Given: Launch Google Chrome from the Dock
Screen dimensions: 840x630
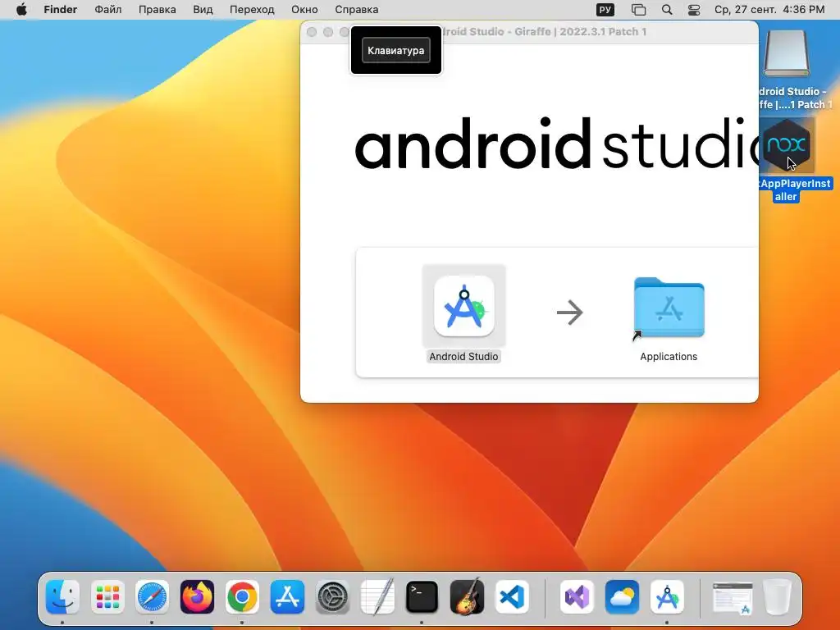Looking at the screenshot, I should point(242,597).
